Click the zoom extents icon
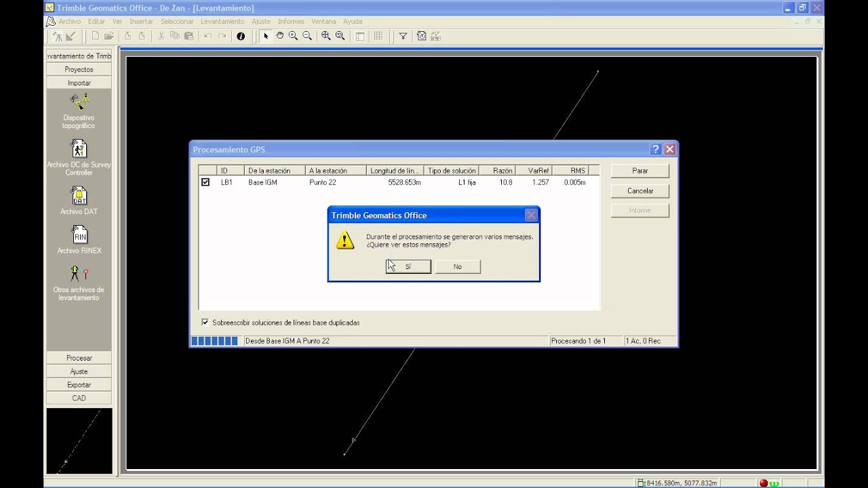The image size is (868, 488). coord(326,36)
